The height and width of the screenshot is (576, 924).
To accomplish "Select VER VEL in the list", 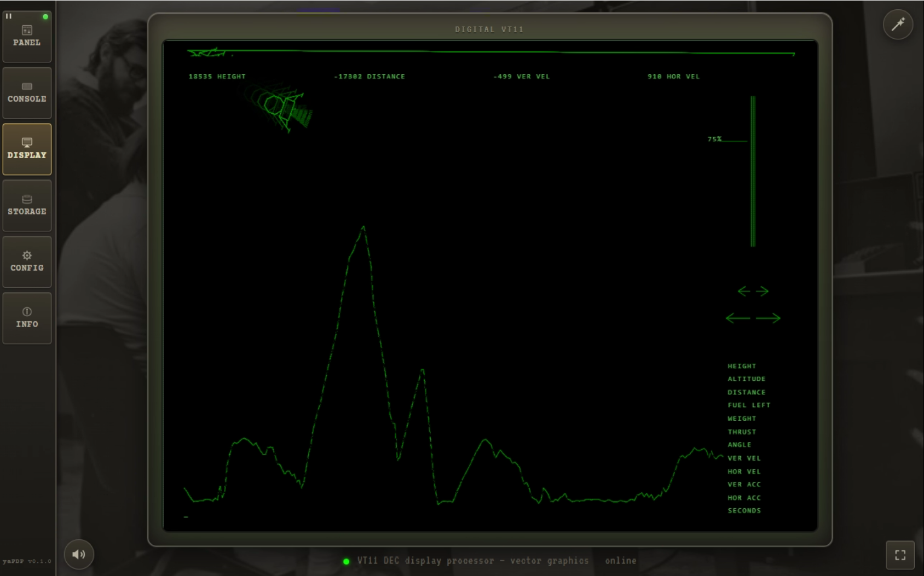I will pos(744,458).
